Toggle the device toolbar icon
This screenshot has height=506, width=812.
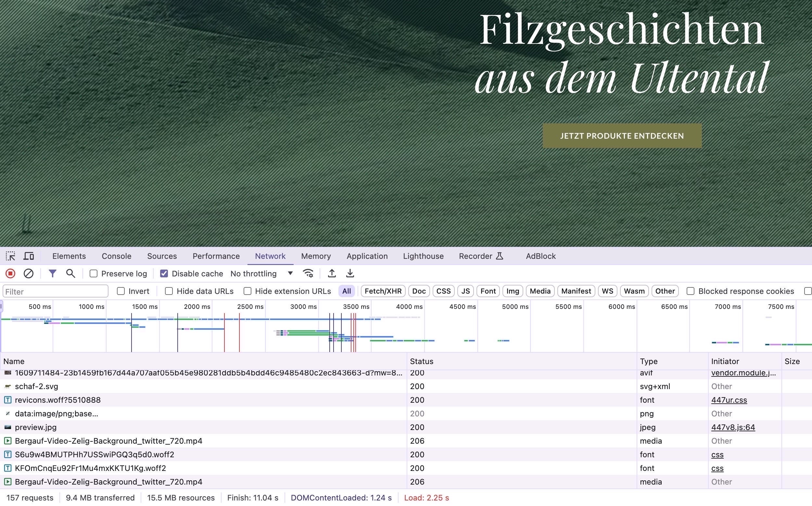29,256
